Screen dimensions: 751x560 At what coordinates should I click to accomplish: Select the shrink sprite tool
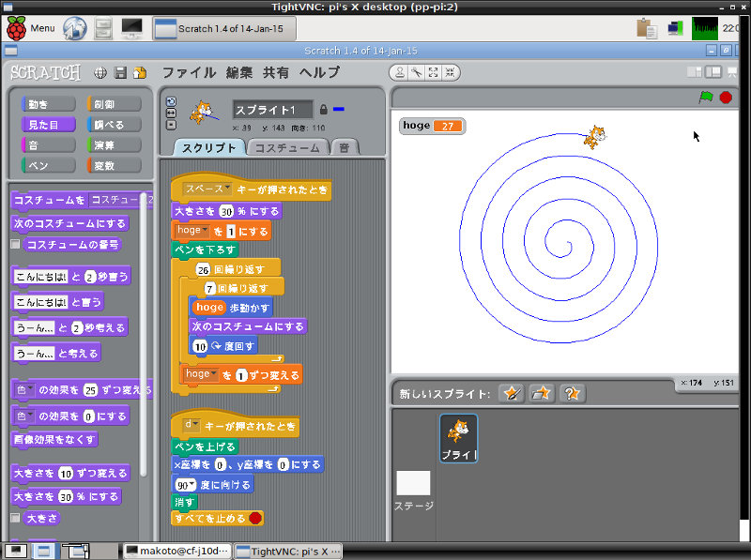tap(450, 72)
